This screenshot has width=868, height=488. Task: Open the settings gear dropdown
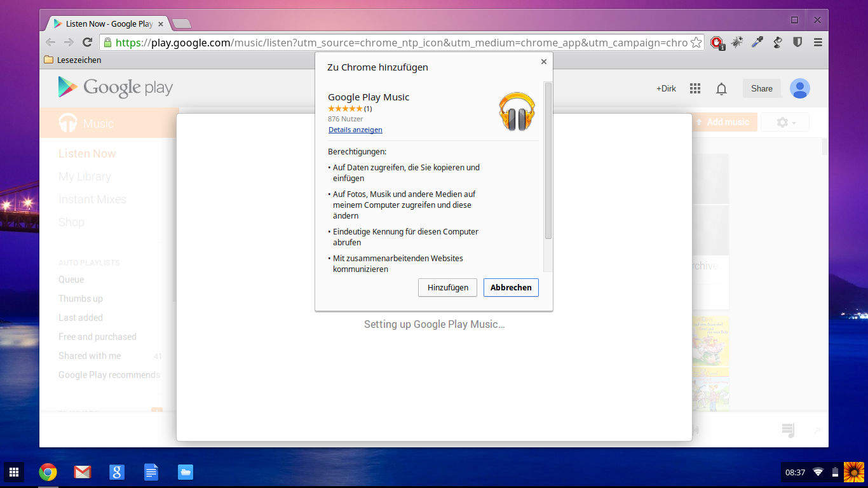(x=785, y=122)
